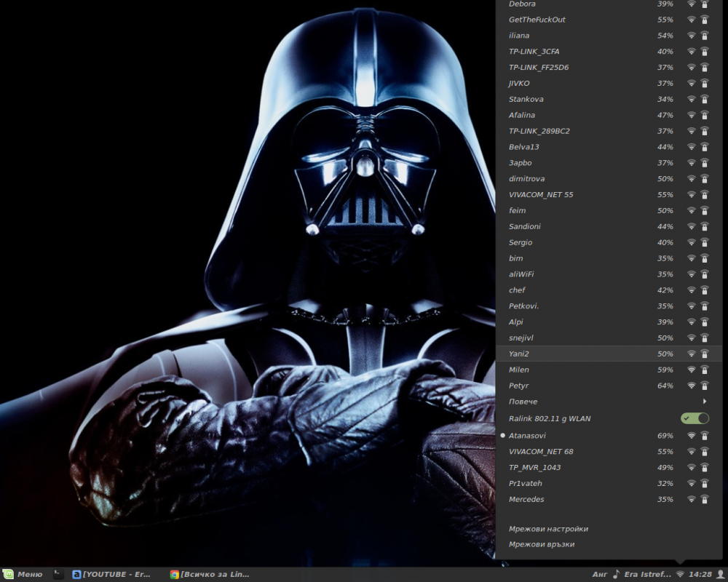
Task: Launch the terminal from the panel
Action: (x=58, y=574)
